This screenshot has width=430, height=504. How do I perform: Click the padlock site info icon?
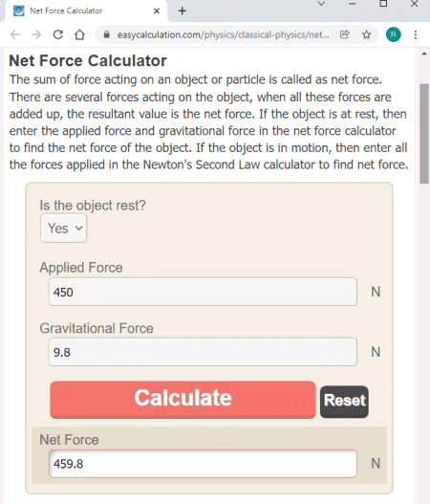(x=107, y=34)
